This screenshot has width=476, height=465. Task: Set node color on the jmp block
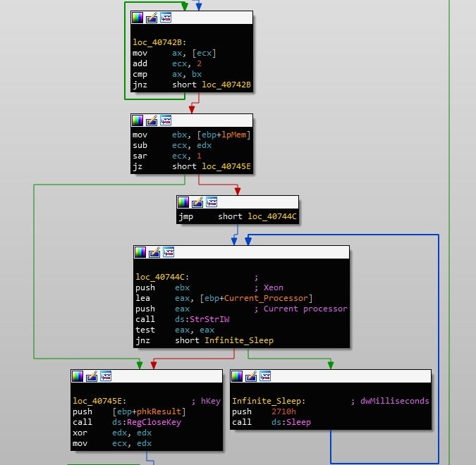tap(183, 202)
